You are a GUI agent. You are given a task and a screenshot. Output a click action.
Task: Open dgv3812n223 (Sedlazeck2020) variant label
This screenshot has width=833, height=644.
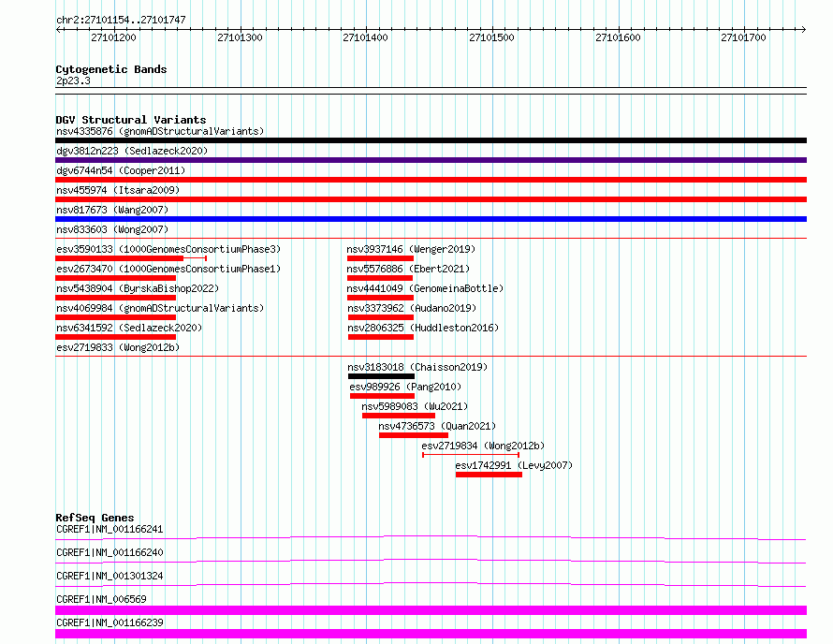pyautogui.click(x=132, y=151)
